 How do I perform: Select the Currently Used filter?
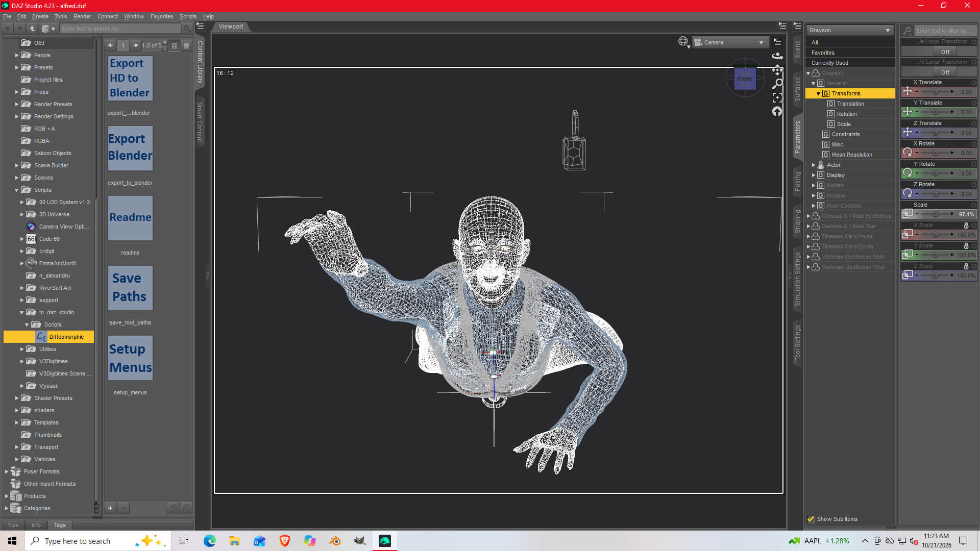830,63
